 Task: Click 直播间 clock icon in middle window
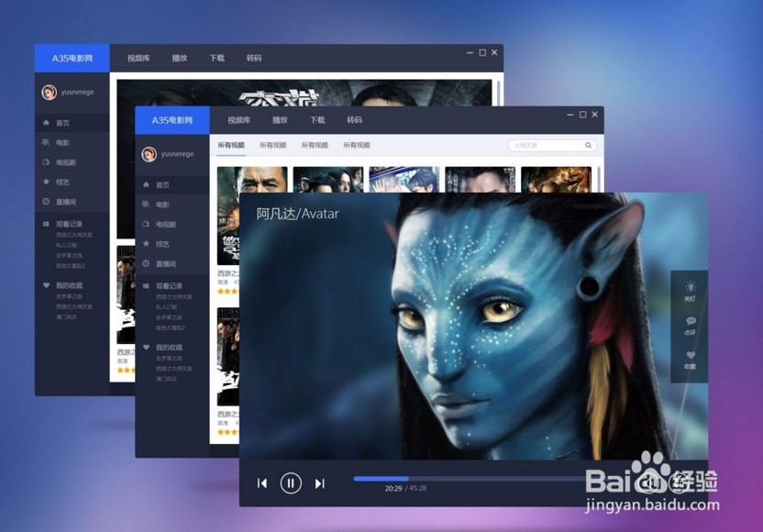point(146,263)
